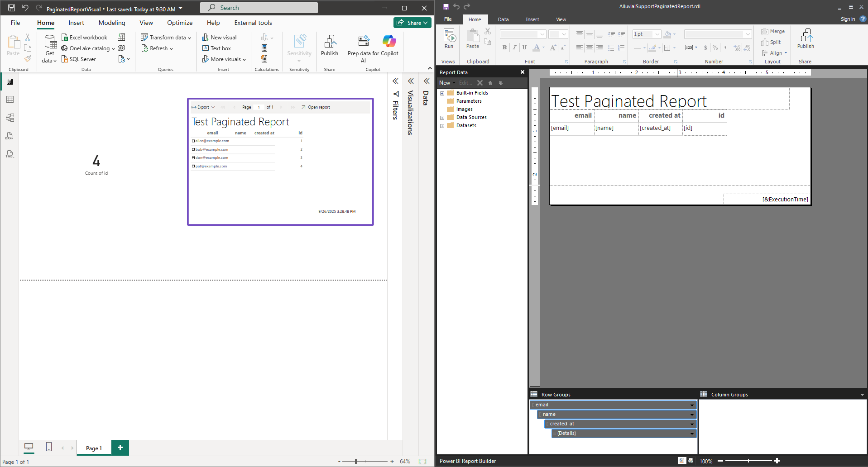The height and width of the screenshot is (467, 868).
Task: Open the View tab in Report Builder
Action: pyautogui.click(x=561, y=19)
